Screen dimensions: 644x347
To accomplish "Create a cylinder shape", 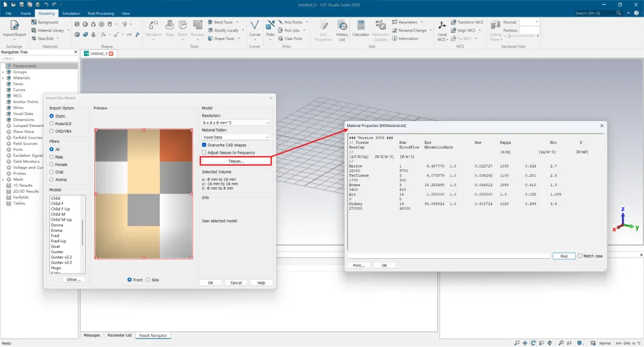I will 110,24.
